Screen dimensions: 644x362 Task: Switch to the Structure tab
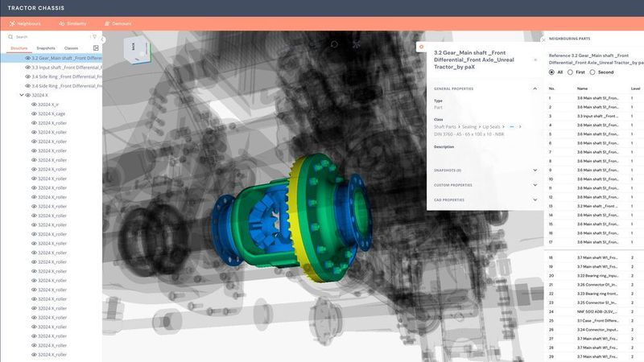19,48
